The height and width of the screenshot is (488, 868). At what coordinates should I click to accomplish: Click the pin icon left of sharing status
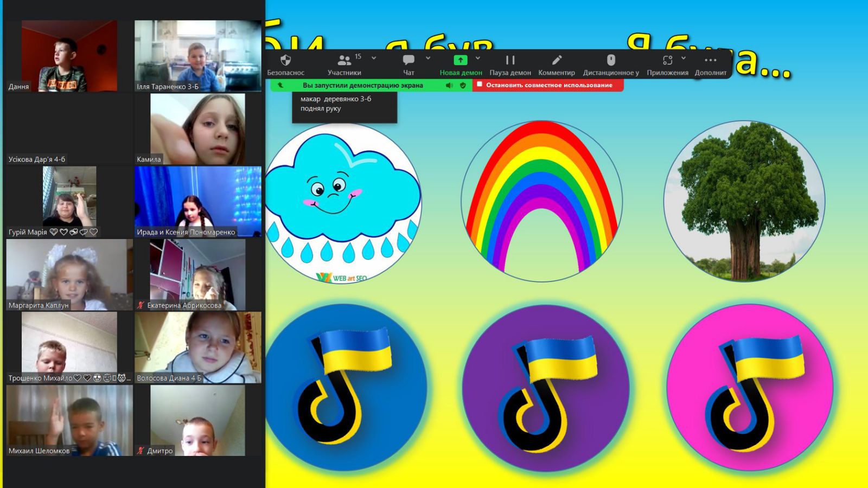pos(280,85)
